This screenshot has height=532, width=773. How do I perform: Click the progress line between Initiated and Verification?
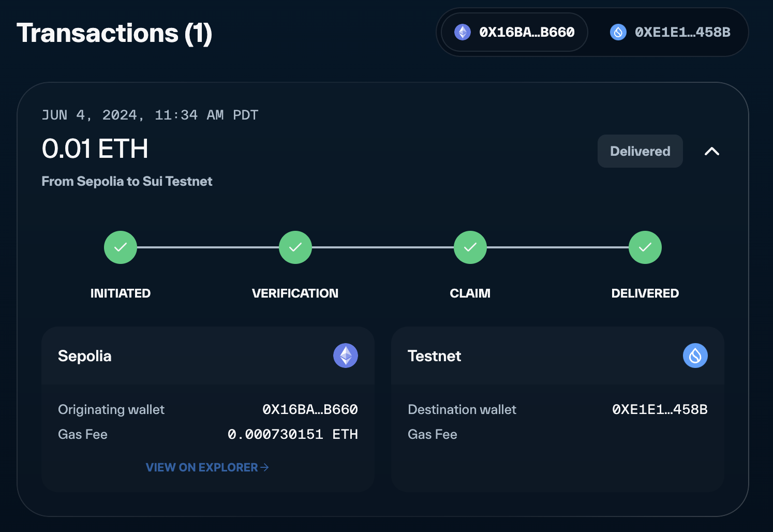(x=208, y=247)
